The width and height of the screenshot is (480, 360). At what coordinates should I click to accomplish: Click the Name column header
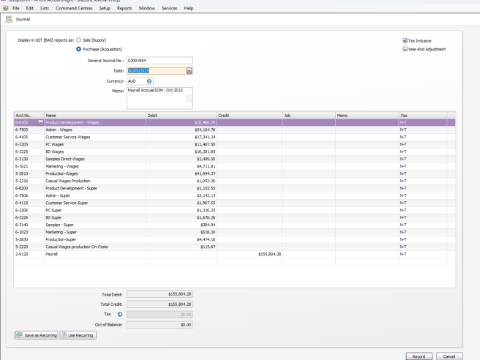pos(95,115)
